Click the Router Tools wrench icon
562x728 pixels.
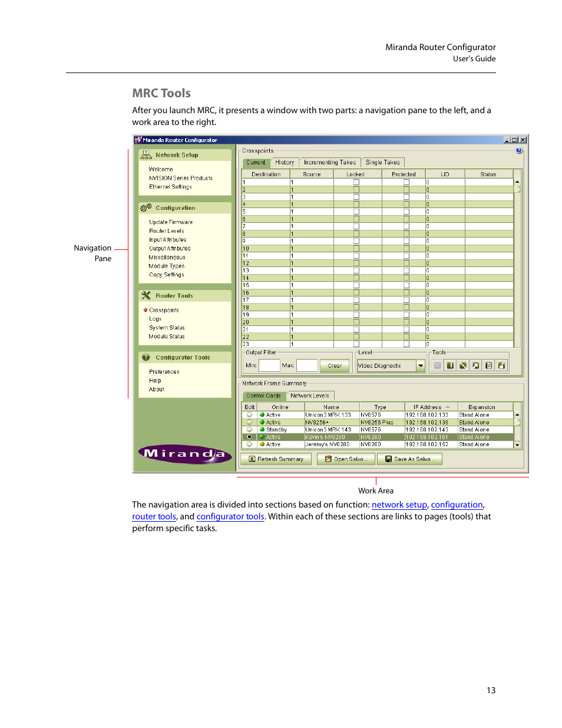[146, 296]
